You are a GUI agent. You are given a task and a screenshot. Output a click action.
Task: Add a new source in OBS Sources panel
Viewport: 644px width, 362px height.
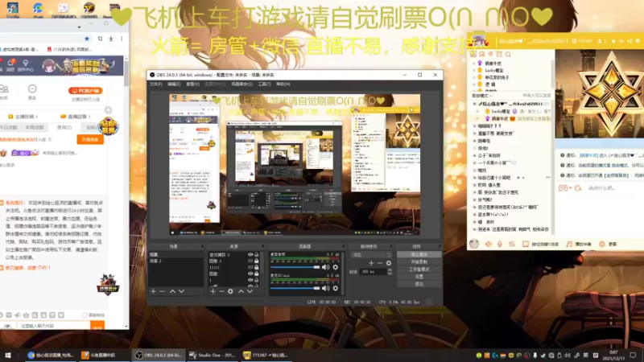coord(213,291)
